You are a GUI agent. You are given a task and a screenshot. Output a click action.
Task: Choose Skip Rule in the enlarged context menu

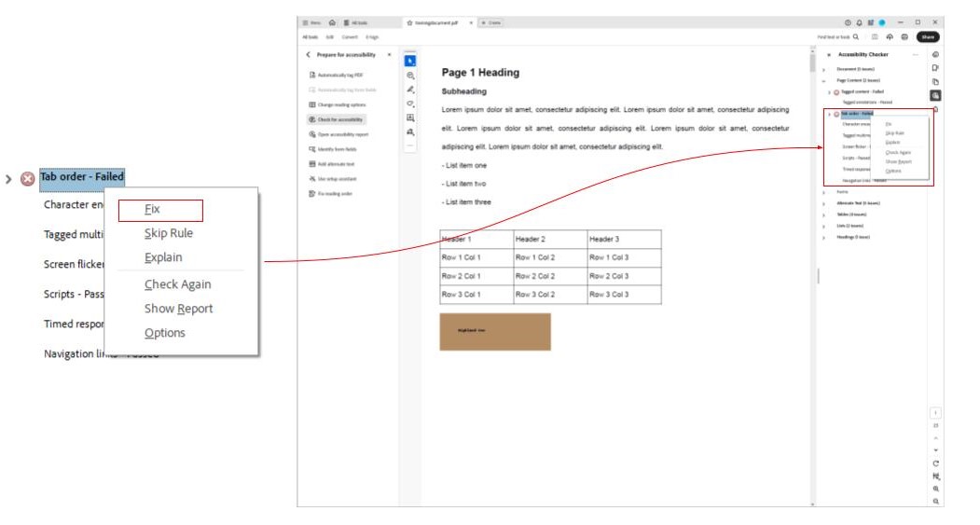(169, 233)
